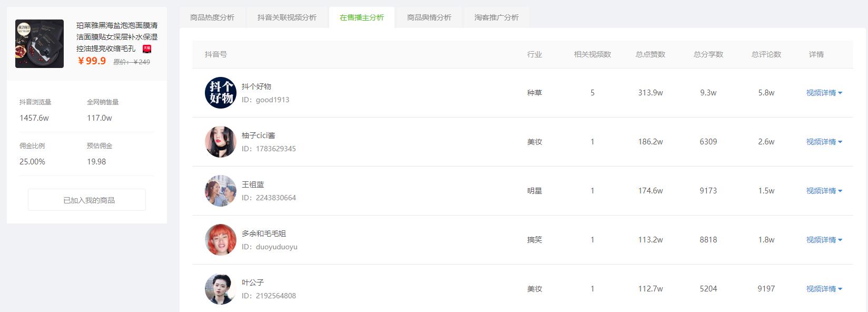Open 叶公子's avatar picture
This screenshot has width=868, height=312.
220,289
